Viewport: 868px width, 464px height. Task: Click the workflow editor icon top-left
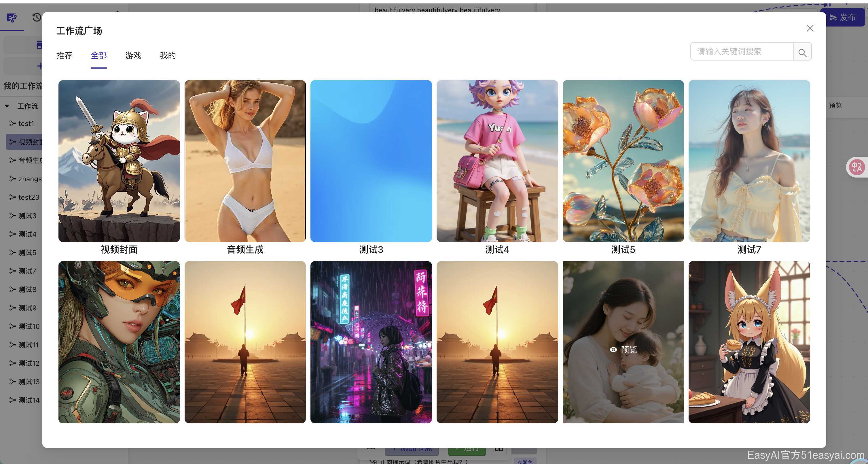12,18
